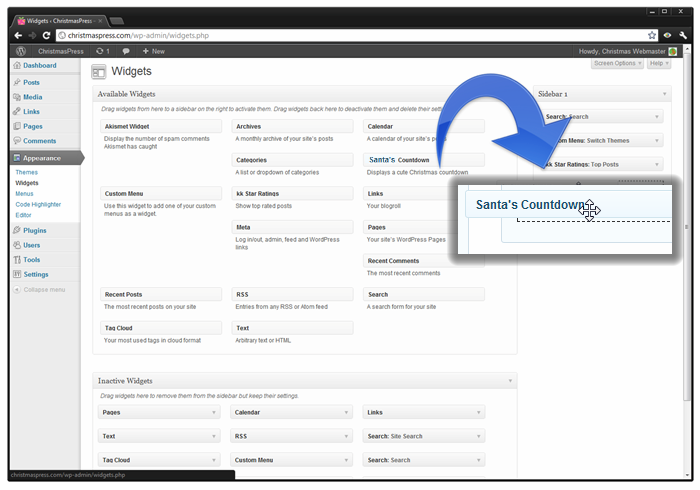700x490 pixels.
Task: Open the Code Highlighter submenu item
Action: 38,204
